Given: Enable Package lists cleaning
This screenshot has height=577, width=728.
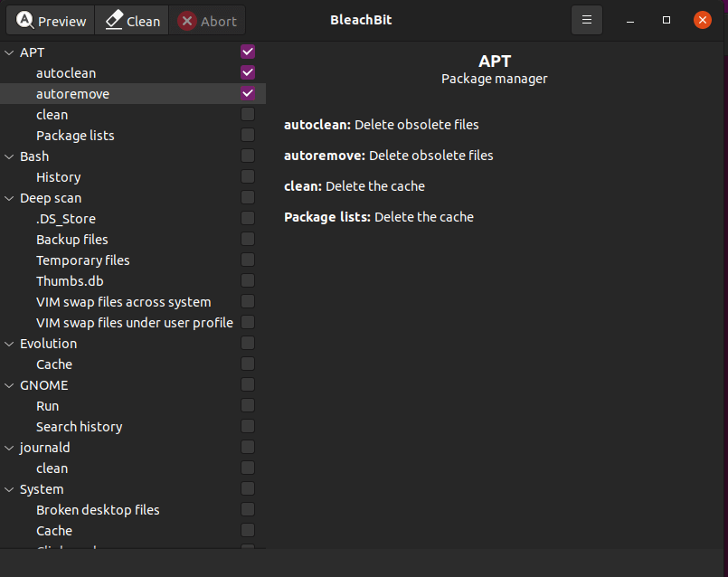Looking at the screenshot, I should 247,135.
